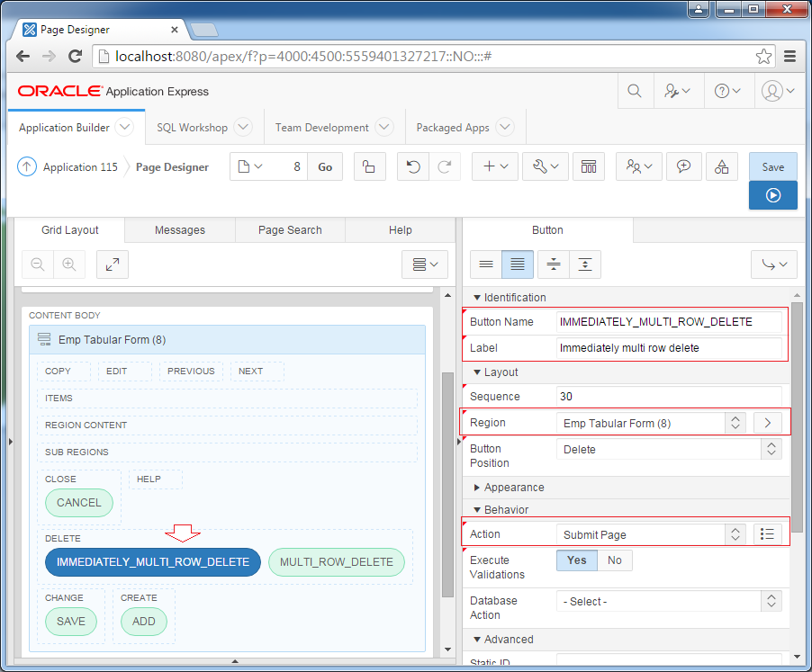Screen dimensions: 812x672
Task: Collapse all property groups
Action: [x=554, y=264]
